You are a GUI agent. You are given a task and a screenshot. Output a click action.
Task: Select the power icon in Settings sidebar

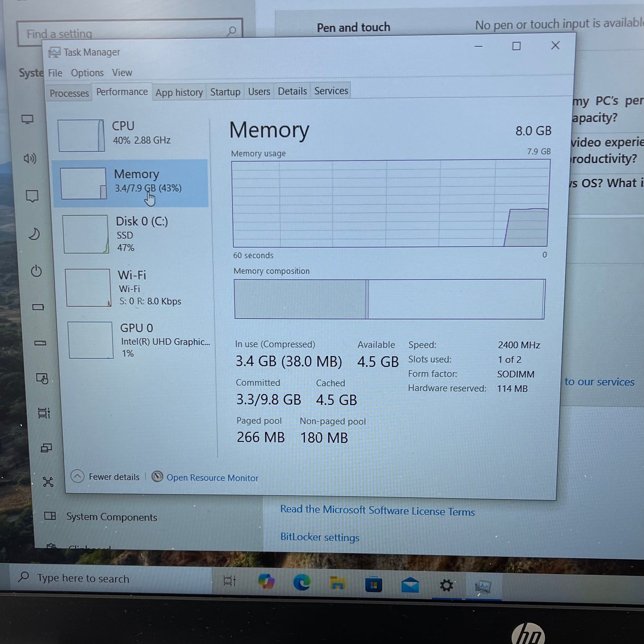click(x=36, y=271)
